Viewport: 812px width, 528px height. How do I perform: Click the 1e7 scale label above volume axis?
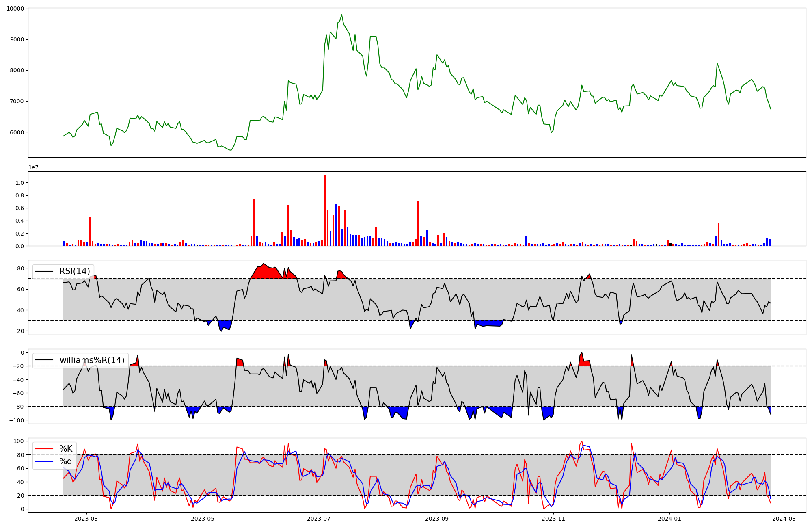(x=33, y=168)
